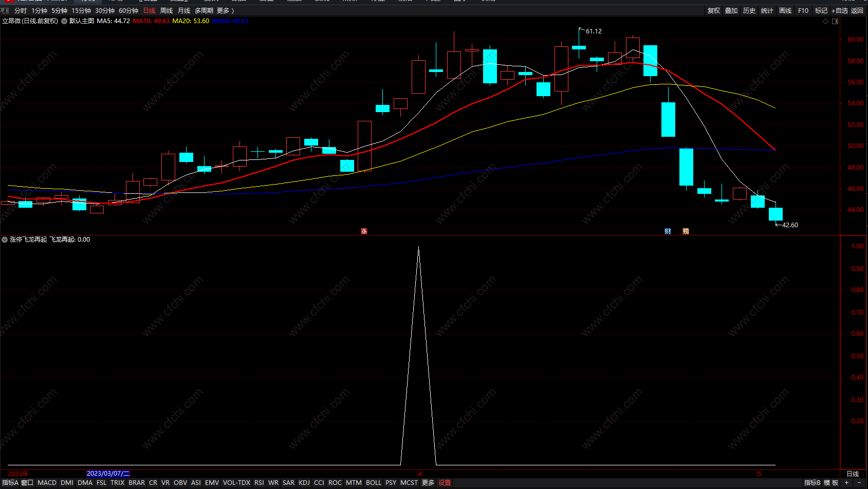Screen dimensions: 868x489
Task: Expand 更多 indicators in the bottom bar
Action: click(428, 483)
